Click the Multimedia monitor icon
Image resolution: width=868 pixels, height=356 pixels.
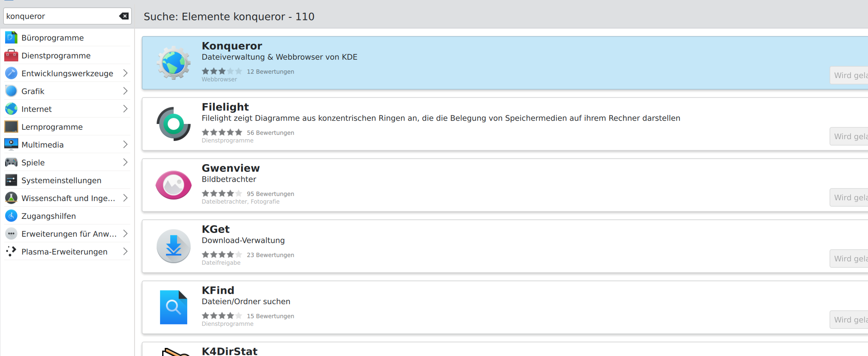(x=11, y=145)
